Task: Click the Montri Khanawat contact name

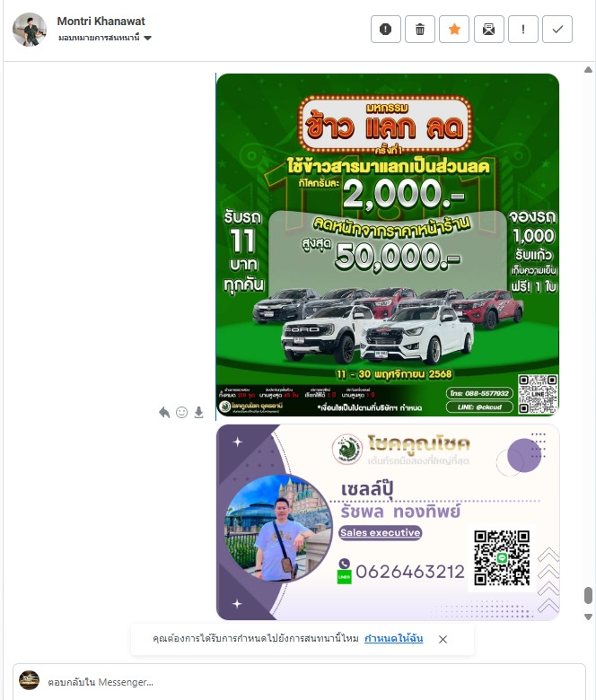Action: 101,21
